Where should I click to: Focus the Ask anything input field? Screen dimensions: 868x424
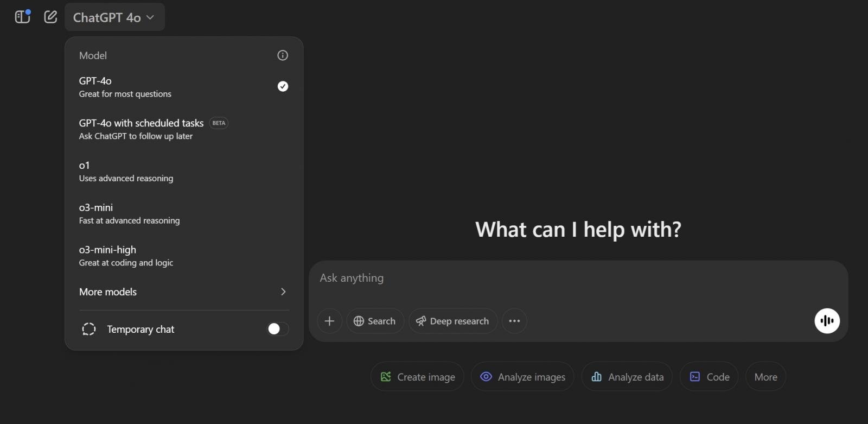click(x=578, y=278)
